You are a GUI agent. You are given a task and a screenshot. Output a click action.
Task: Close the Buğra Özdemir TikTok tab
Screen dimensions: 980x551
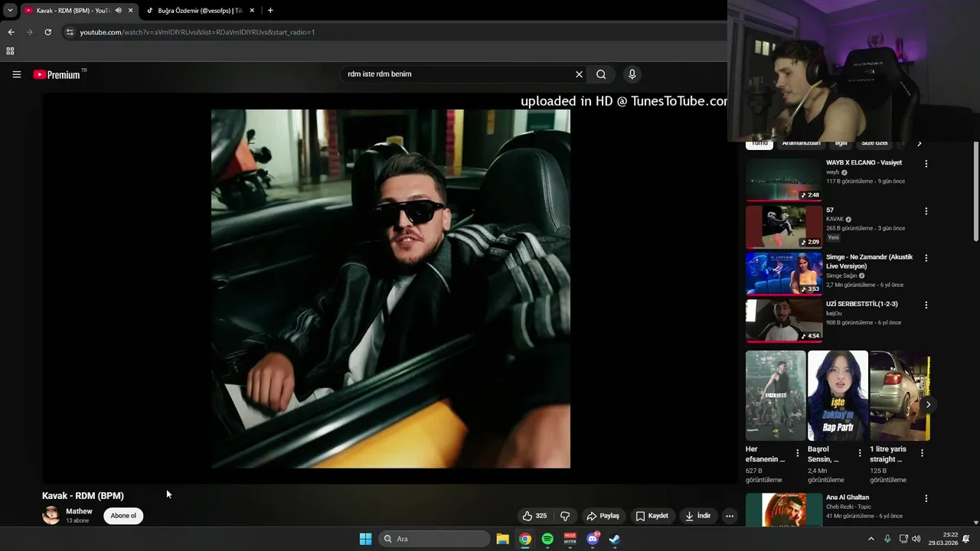252,11
